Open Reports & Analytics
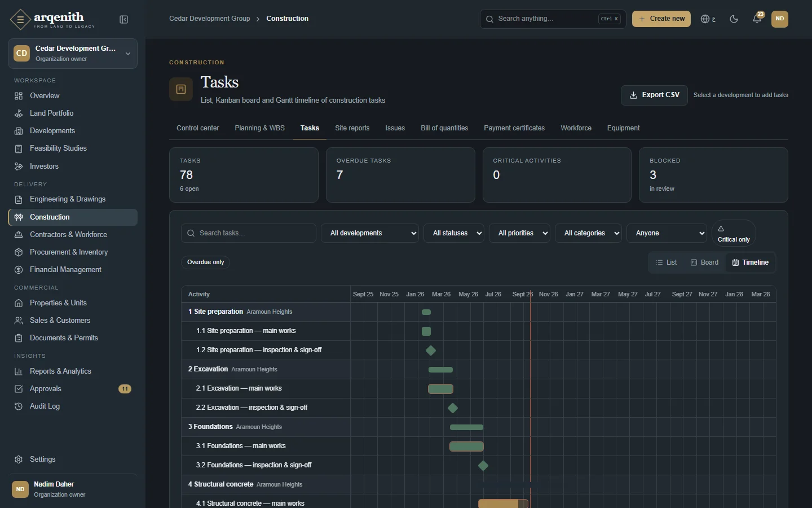This screenshot has width=812, height=508. point(73,371)
